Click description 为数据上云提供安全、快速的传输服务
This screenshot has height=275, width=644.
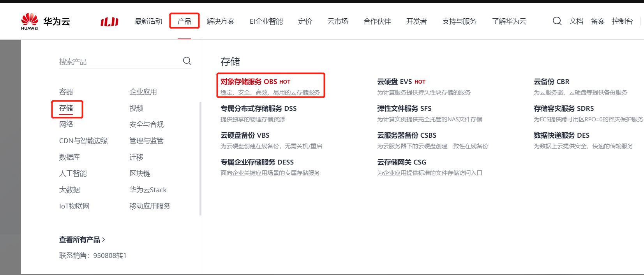coord(583,146)
